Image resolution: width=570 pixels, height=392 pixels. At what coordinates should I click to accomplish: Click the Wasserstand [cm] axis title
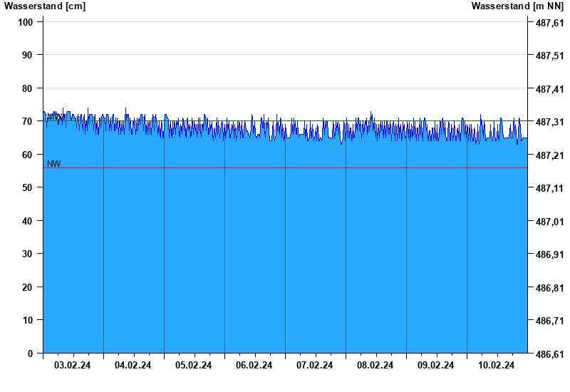point(45,6)
